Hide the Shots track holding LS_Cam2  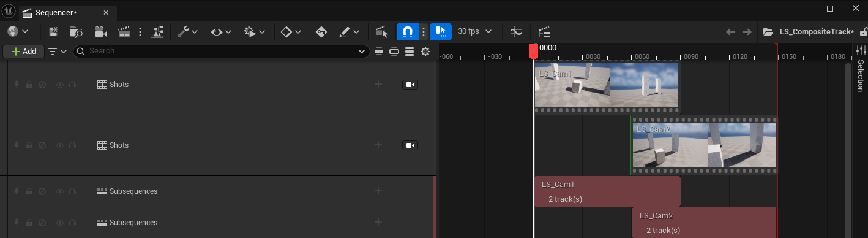[60, 145]
